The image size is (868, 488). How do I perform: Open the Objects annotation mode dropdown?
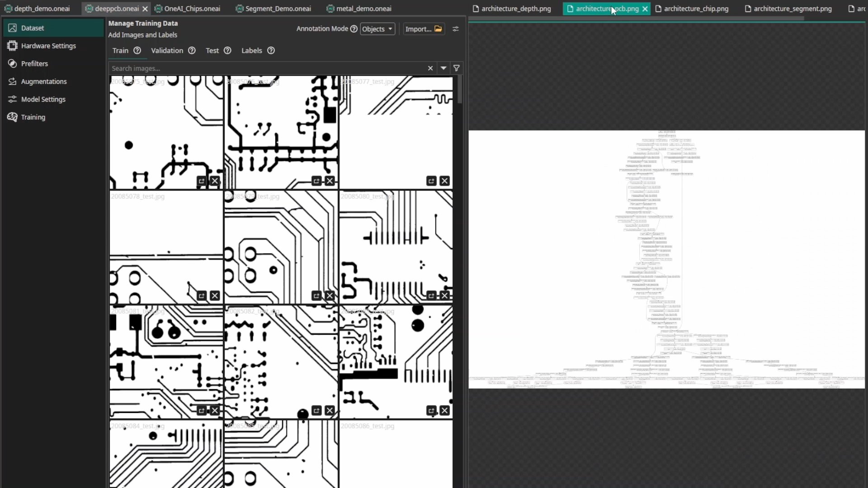(377, 28)
